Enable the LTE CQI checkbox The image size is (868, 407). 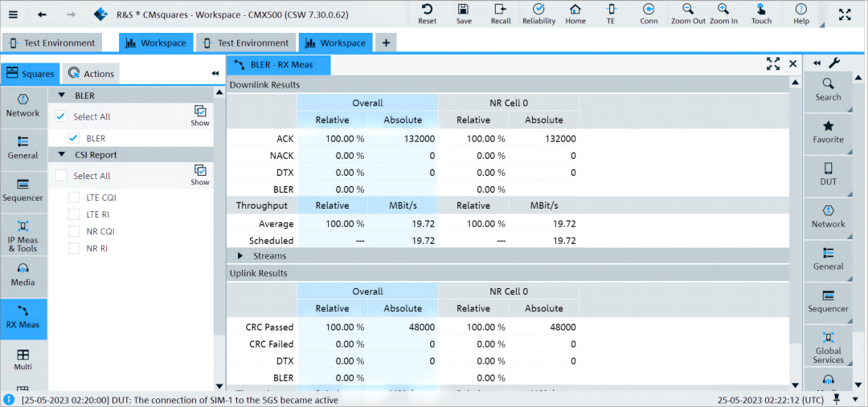coord(74,197)
